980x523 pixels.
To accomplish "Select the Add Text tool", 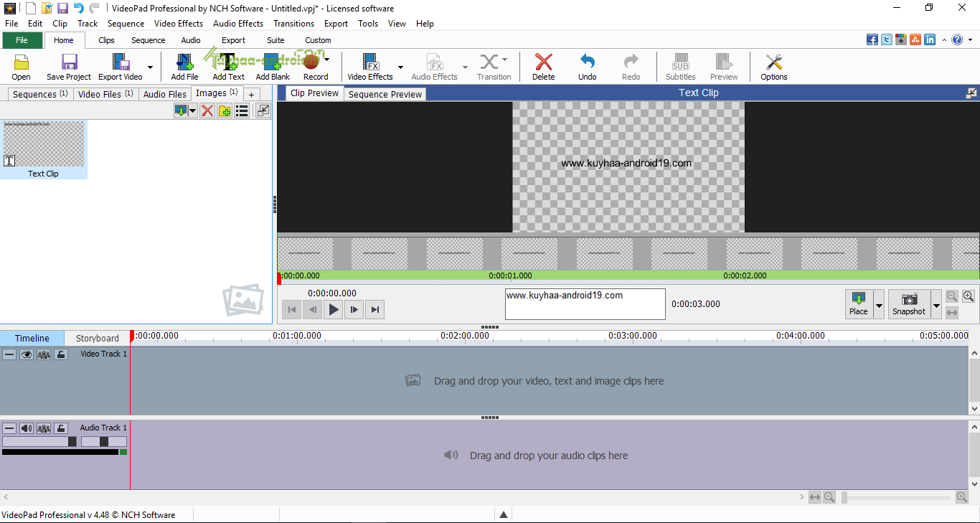I will pyautogui.click(x=227, y=67).
